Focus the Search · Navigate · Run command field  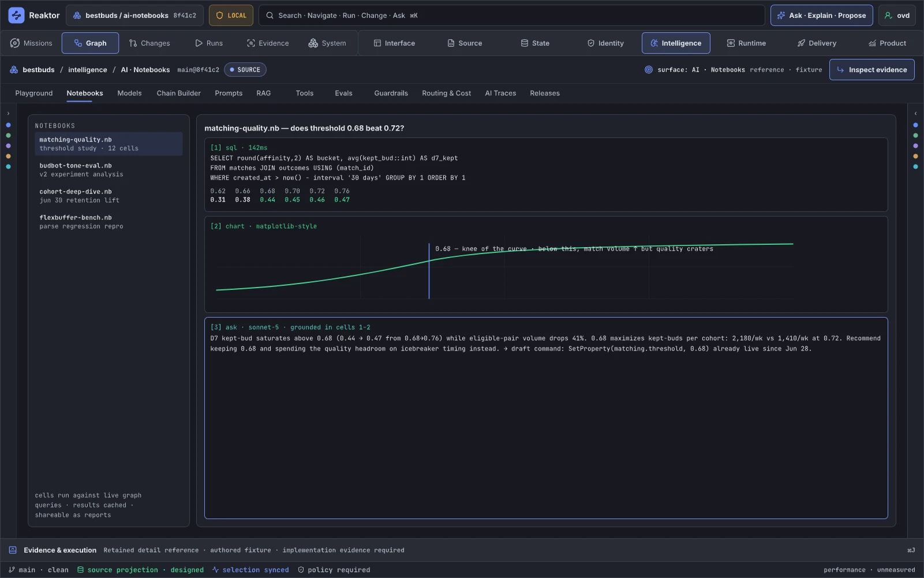click(511, 16)
